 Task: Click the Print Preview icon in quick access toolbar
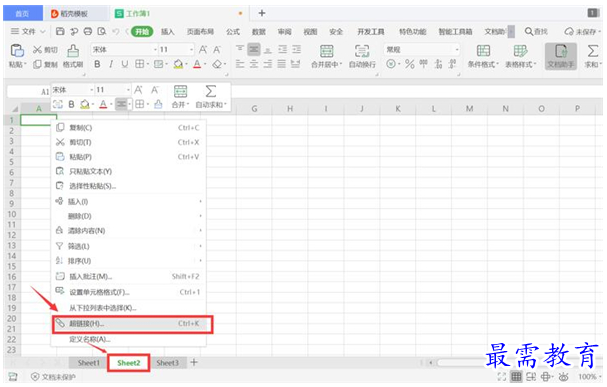point(102,31)
